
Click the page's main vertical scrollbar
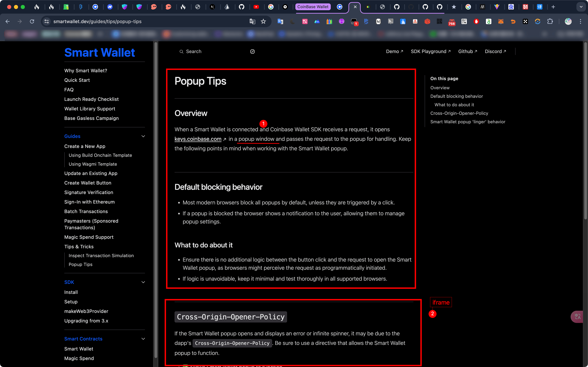(x=586, y=131)
